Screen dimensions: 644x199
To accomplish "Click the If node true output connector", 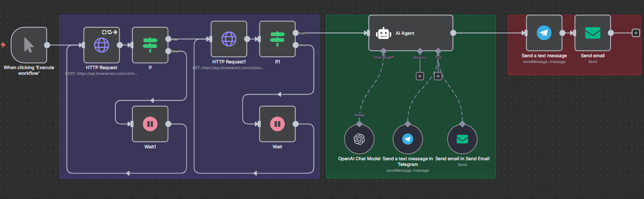I will coord(168,39).
